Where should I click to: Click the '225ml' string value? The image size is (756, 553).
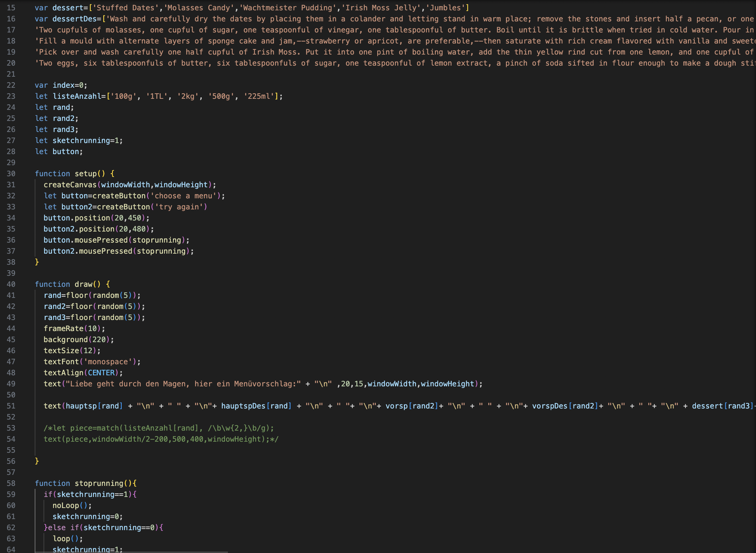point(259,96)
